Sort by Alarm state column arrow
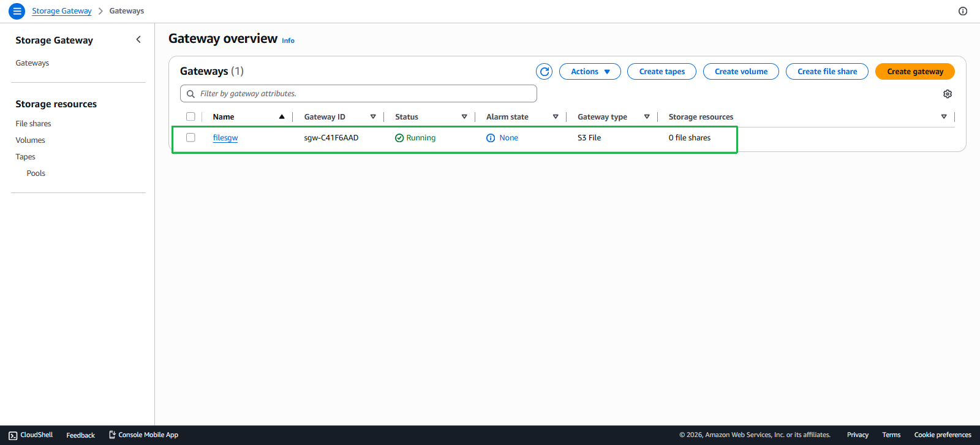The image size is (980, 445). coord(556,116)
